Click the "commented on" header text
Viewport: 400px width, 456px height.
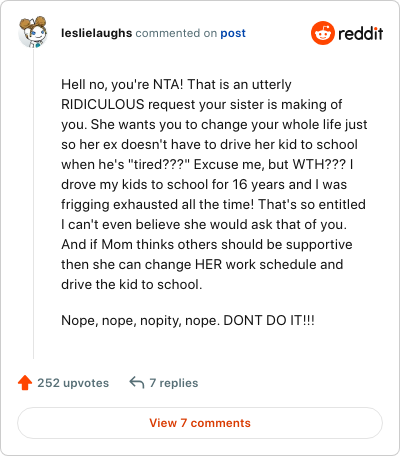click(176, 33)
